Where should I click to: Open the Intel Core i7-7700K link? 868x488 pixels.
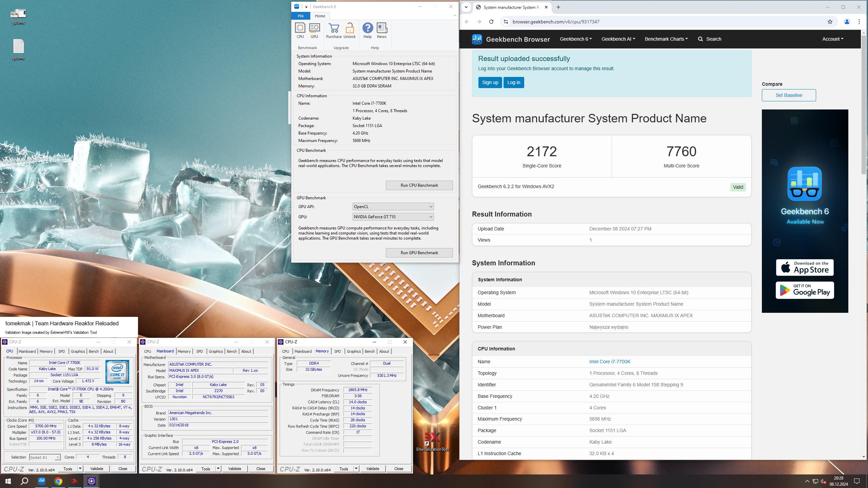click(610, 362)
